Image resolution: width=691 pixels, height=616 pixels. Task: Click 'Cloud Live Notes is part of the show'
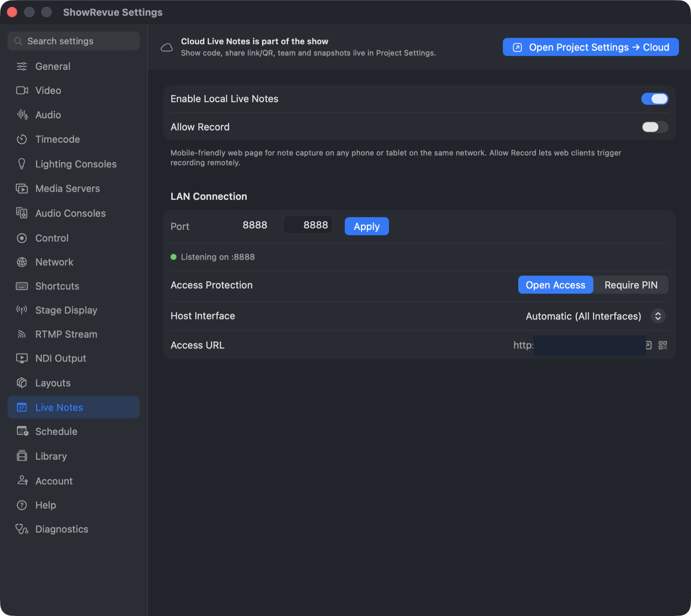tap(255, 41)
